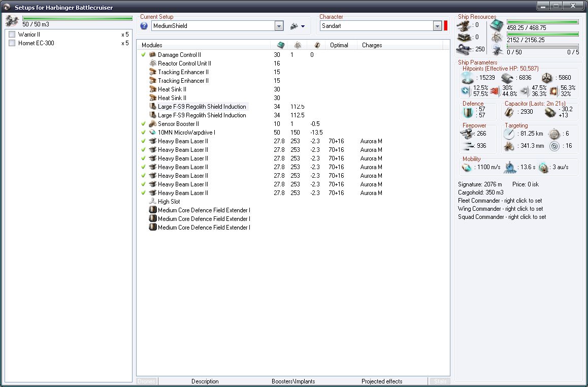Click the launcher hardpoints icon in Ship Resources
588x387 pixels.
point(463,37)
